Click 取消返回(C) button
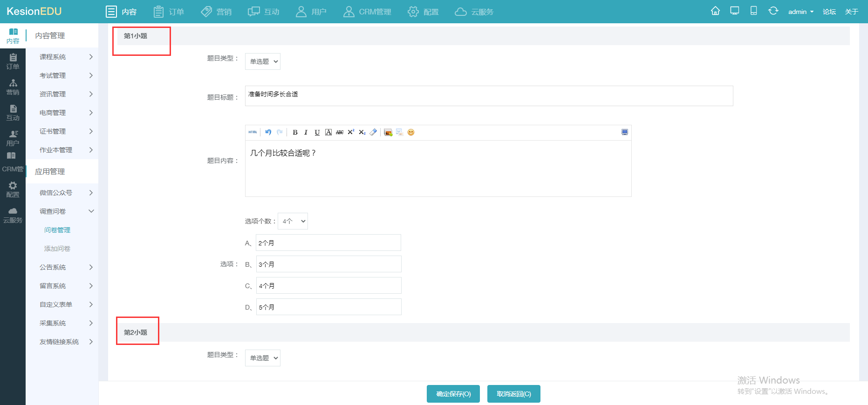The height and width of the screenshot is (405, 868). point(514,394)
